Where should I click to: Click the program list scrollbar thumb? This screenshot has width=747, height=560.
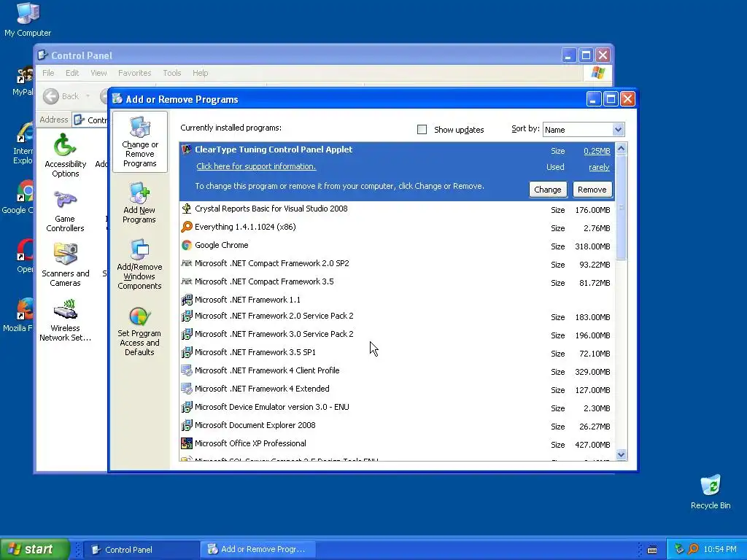pyautogui.click(x=621, y=207)
